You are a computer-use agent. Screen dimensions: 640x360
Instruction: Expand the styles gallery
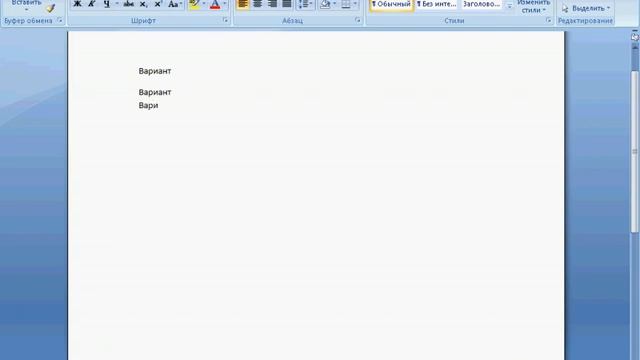[x=509, y=6]
